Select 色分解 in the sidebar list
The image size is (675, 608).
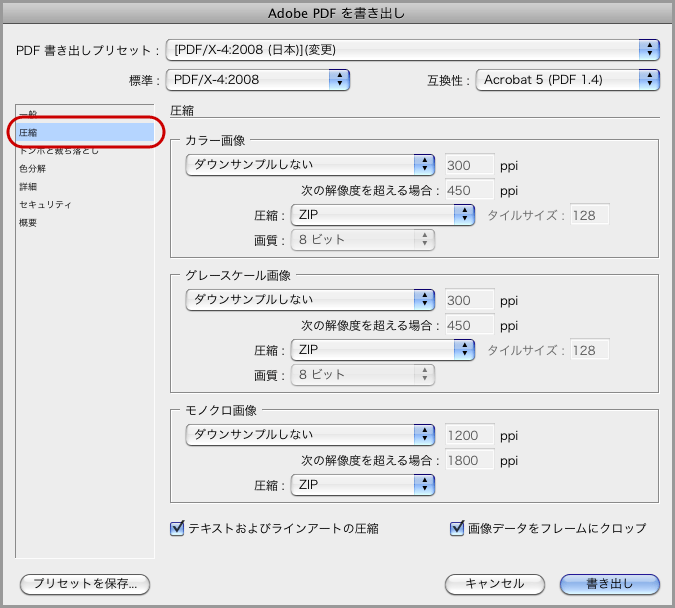(x=85, y=168)
